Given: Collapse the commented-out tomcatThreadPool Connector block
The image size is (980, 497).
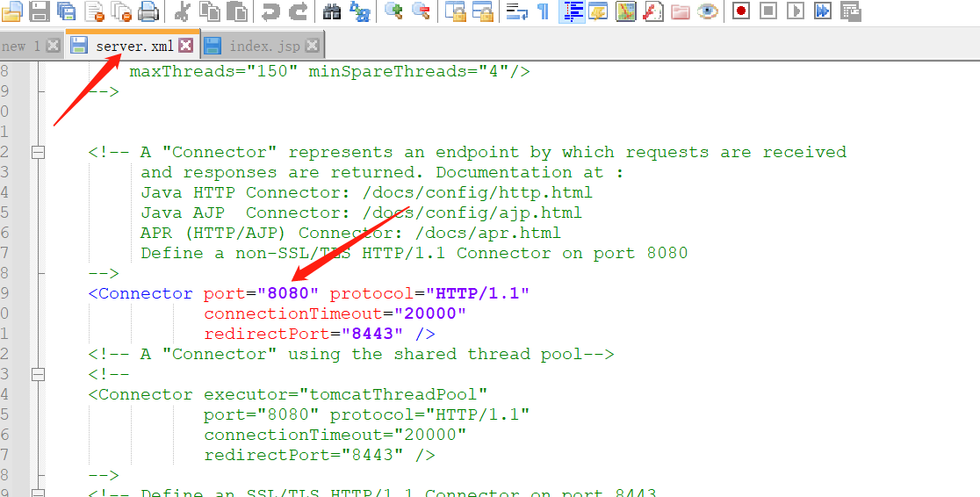Looking at the screenshot, I should pos(38,374).
